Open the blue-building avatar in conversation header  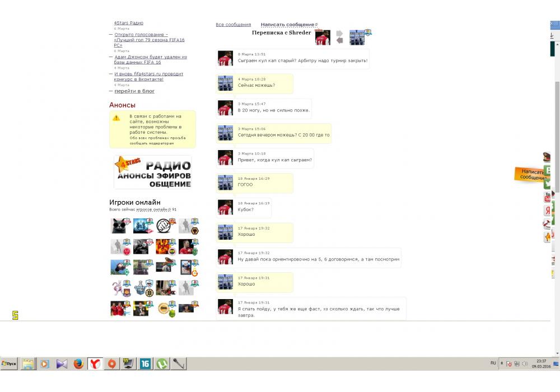coord(357,38)
